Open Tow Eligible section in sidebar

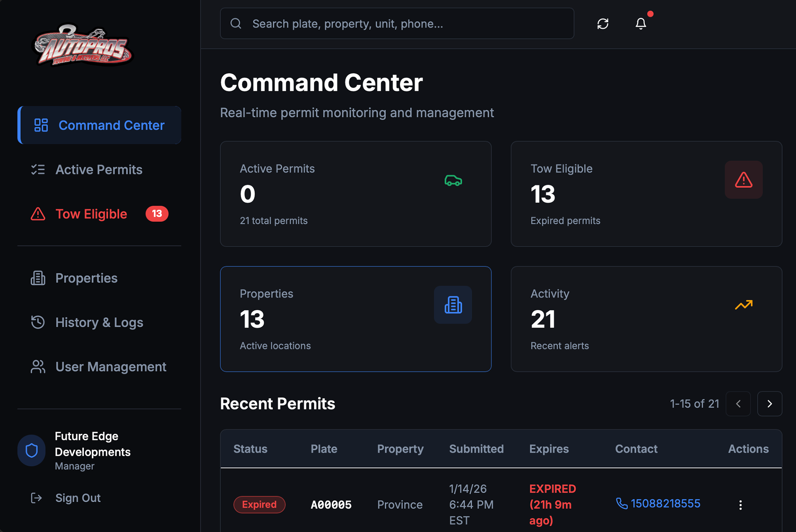point(91,214)
